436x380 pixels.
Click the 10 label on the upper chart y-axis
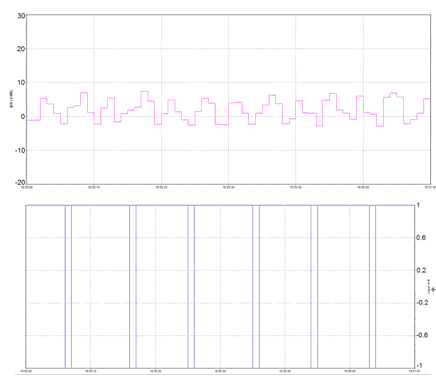21,83
